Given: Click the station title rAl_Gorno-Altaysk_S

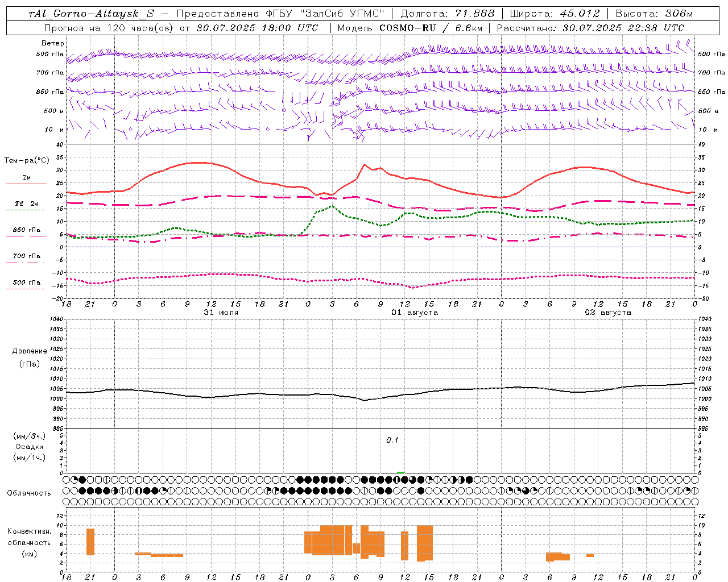Looking at the screenshot, I should click(92, 14).
